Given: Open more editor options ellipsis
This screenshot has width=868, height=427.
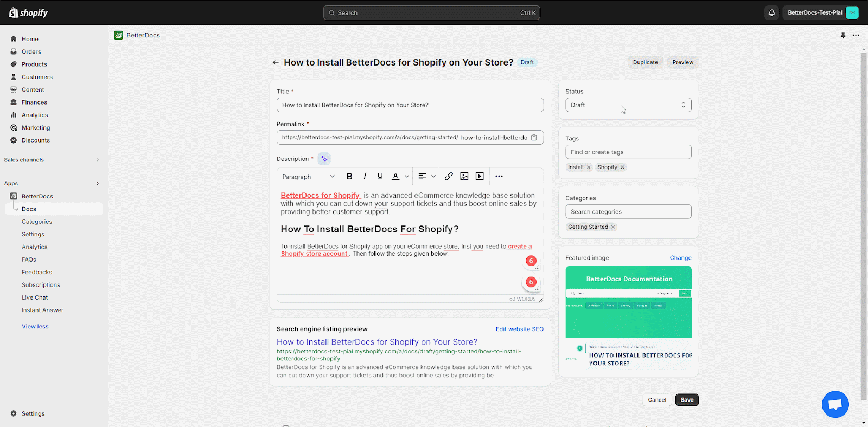Looking at the screenshot, I should 499,176.
